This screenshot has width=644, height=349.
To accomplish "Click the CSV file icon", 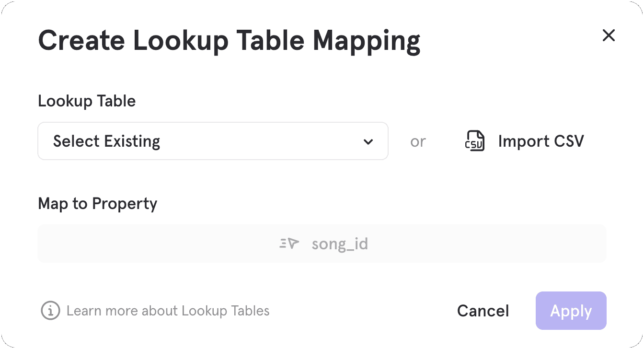I will coord(475,141).
